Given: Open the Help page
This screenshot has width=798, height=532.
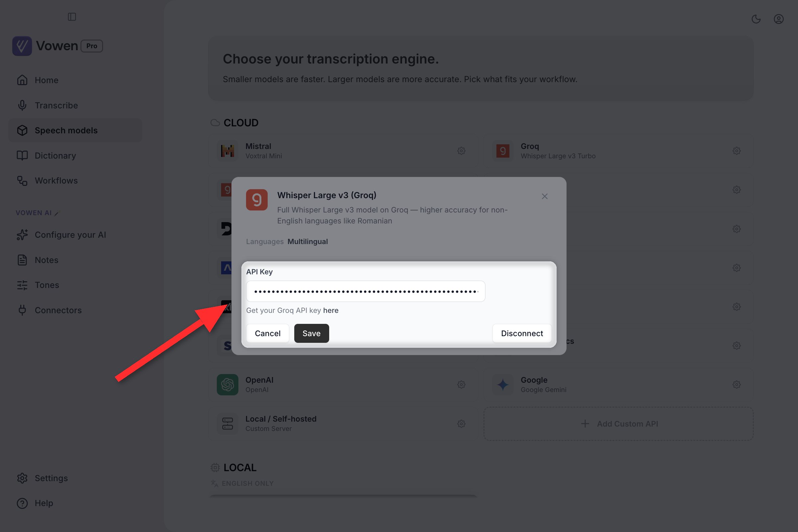Looking at the screenshot, I should [x=75, y=503].
